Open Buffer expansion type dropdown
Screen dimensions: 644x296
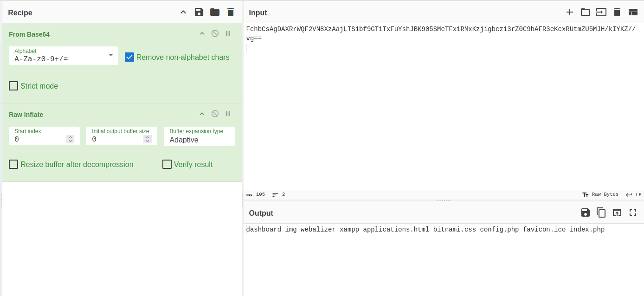200,136
